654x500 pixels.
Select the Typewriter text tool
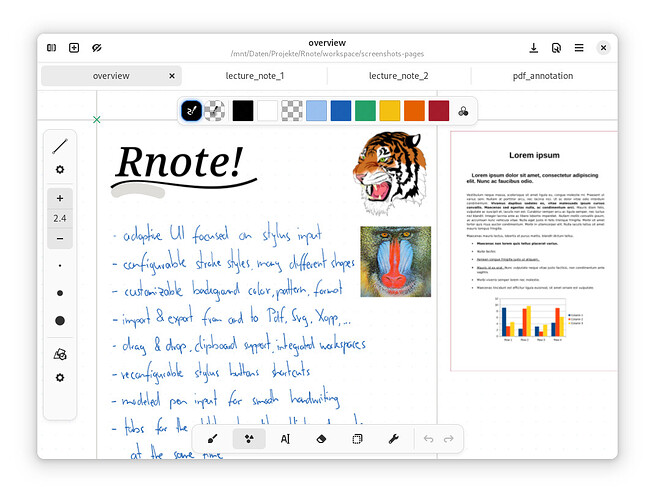click(x=285, y=439)
